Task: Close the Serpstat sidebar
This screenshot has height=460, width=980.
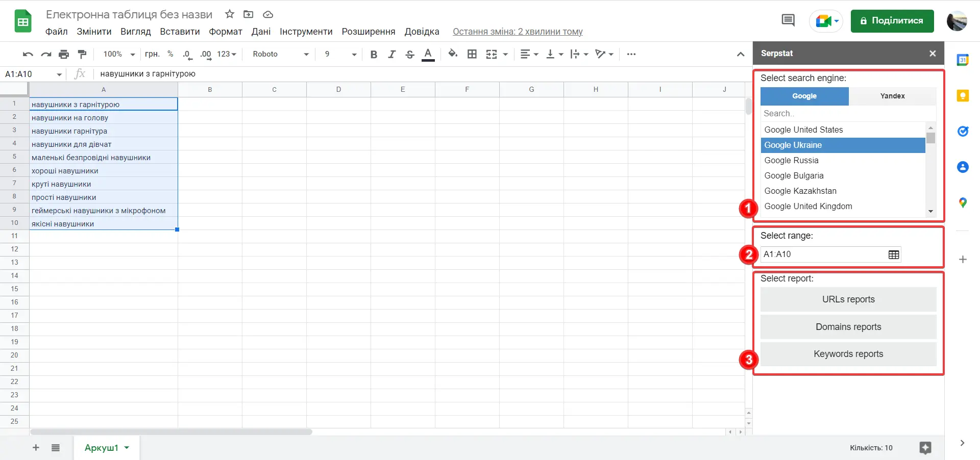Action: [933, 54]
